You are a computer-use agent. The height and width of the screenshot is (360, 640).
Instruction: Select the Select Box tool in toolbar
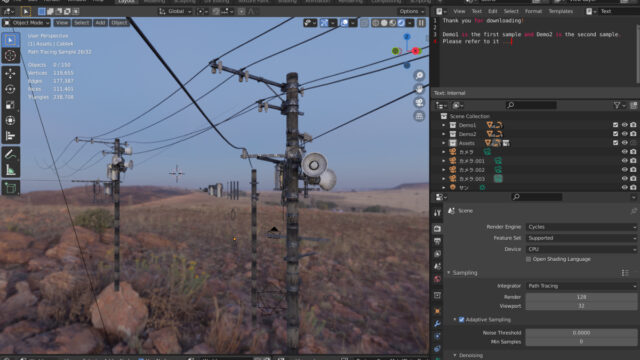click(x=10, y=40)
